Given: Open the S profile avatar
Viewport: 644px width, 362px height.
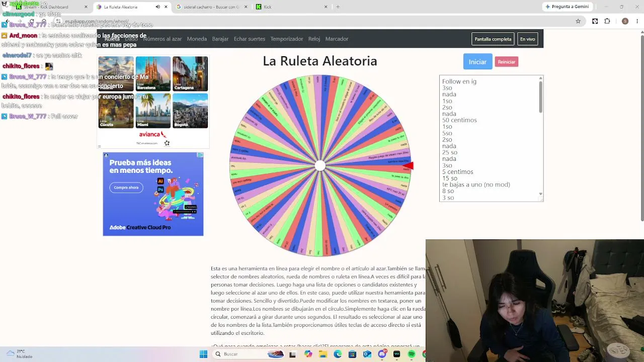Looking at the screenshot, I should [x=625, y=21].
